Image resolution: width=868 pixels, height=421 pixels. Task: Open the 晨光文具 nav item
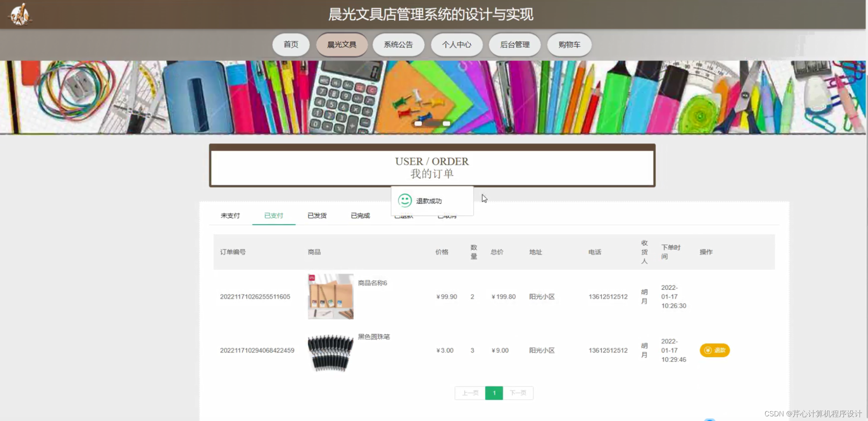(342, 45)
